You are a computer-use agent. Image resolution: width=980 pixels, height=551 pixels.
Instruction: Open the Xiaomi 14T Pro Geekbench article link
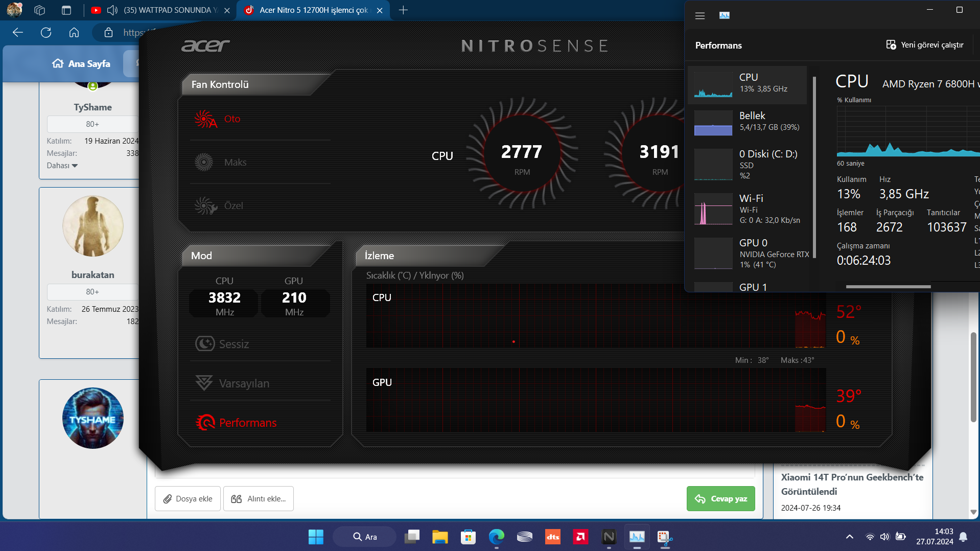click(852, 484)
